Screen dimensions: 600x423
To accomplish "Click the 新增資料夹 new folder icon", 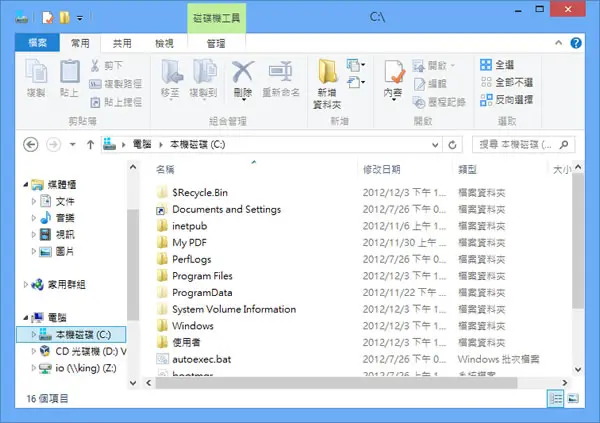I will (328, 71).
